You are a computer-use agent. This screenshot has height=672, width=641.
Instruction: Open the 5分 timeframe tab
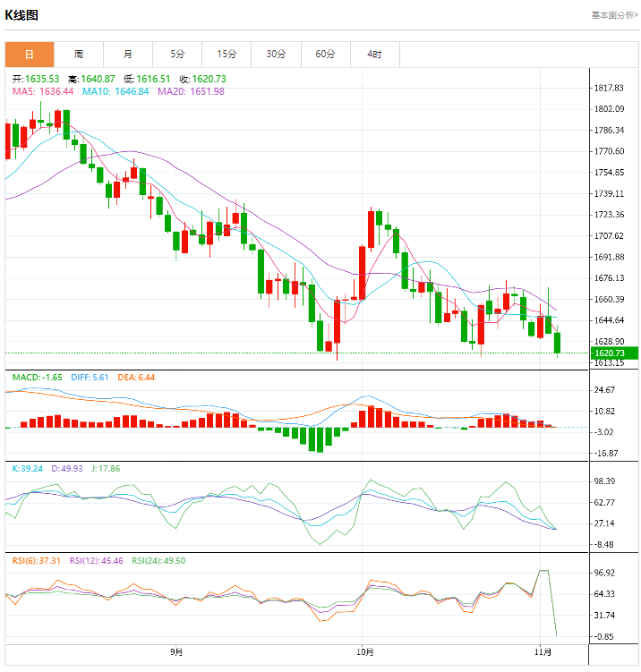coord(177,55)
